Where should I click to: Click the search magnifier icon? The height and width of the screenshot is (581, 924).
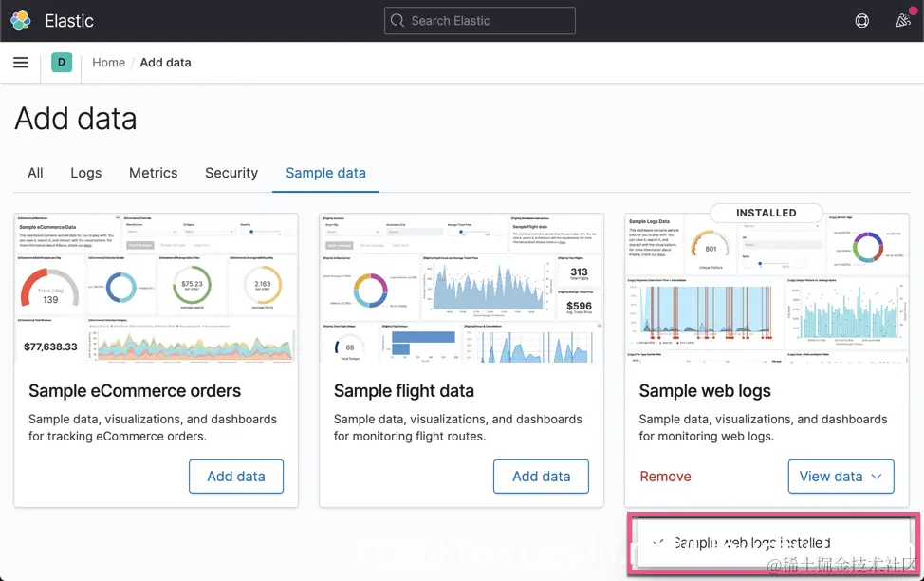397,21
